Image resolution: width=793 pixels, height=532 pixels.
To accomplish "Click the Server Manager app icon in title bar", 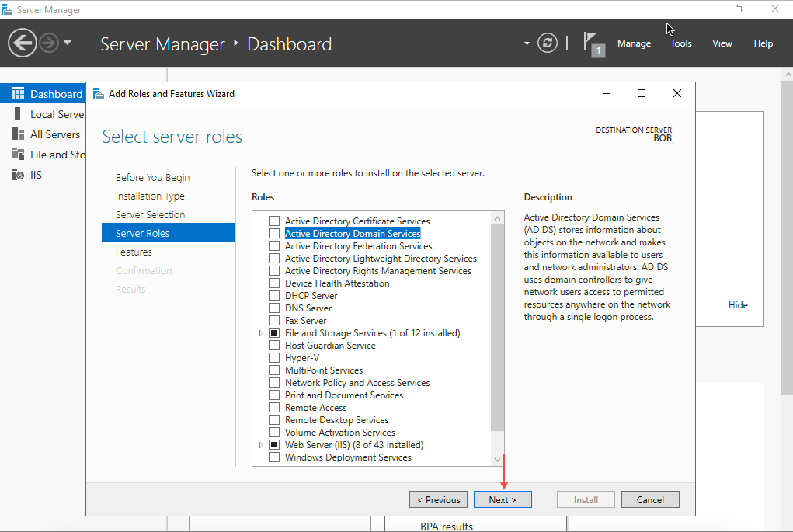I will (7, 9).
